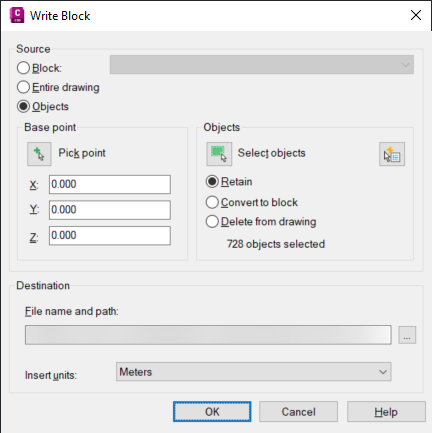Click the File name and path field

click(x=208, y=335)
